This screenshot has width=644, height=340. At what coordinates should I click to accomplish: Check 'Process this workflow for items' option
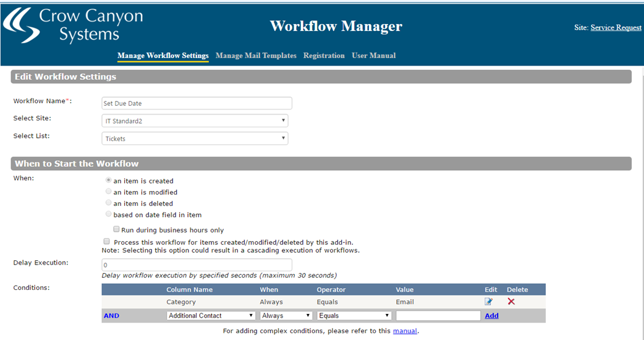pyautogui.click(x=106, y=242)
